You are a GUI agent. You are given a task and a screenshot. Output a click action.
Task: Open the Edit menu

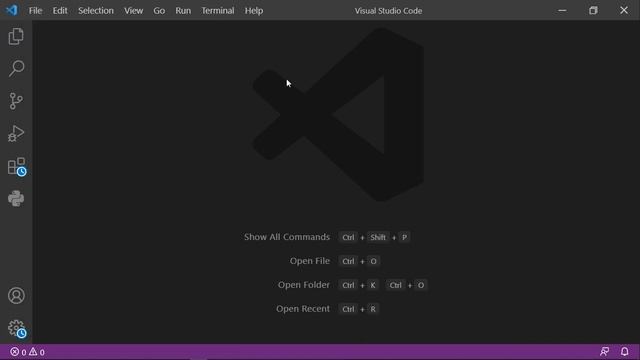60,11
